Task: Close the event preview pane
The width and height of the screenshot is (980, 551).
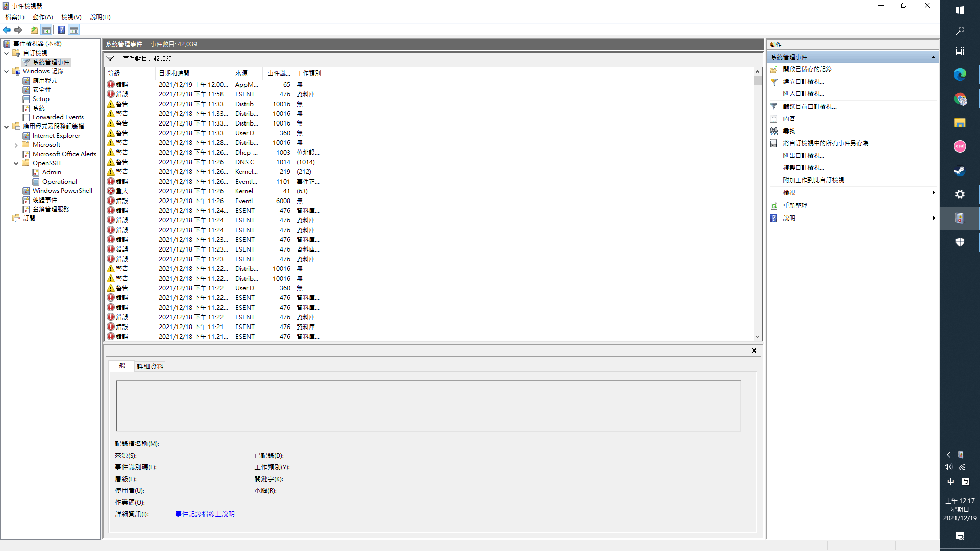Action: tap(754, 350)
